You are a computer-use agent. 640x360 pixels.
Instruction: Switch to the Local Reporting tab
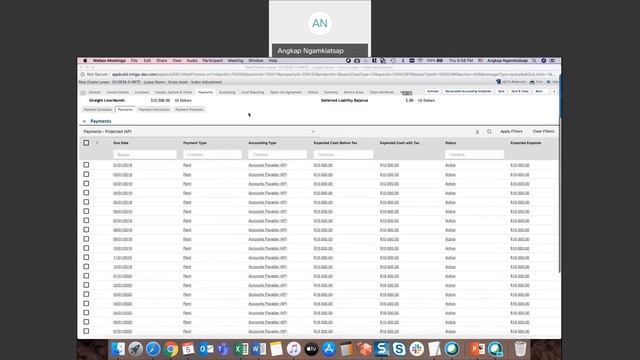click(253, 92)
